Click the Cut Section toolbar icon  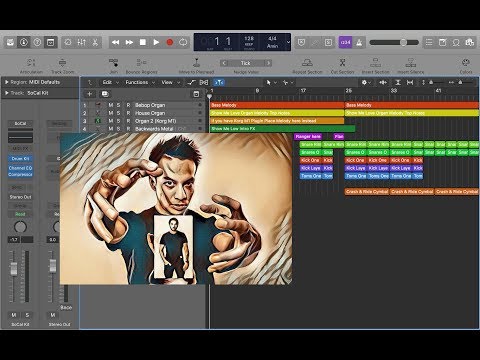coord(342,62)
